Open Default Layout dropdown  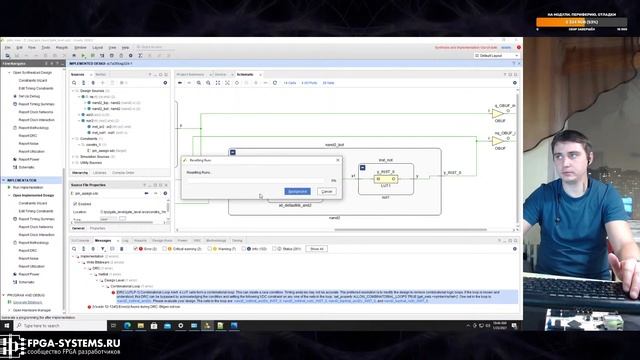pyautogui.click(x=497, y=56)
